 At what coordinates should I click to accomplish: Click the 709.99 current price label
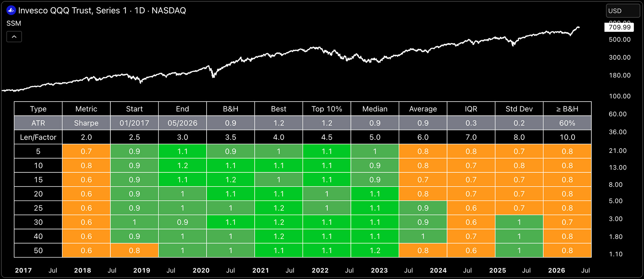click(619, 27)
